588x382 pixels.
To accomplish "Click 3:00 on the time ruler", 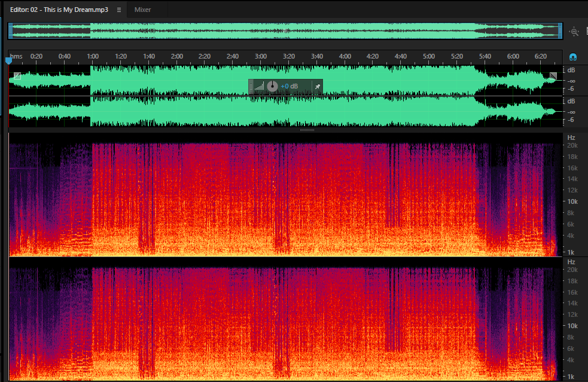I will point(261,57).
